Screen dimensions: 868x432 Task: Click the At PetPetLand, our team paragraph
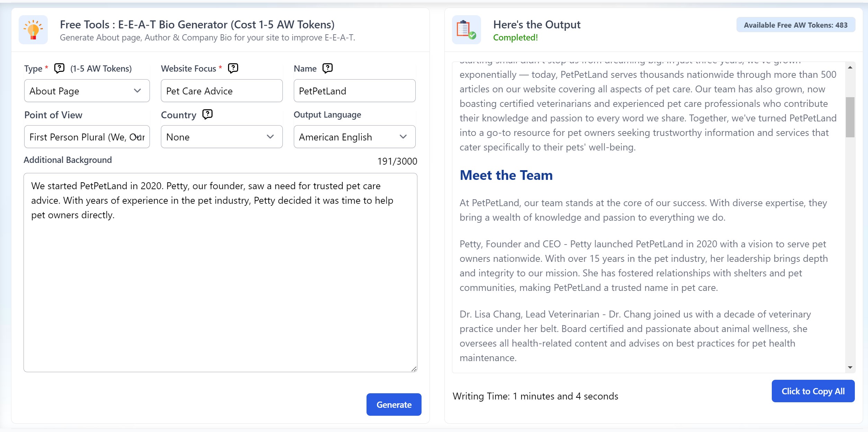643,210
